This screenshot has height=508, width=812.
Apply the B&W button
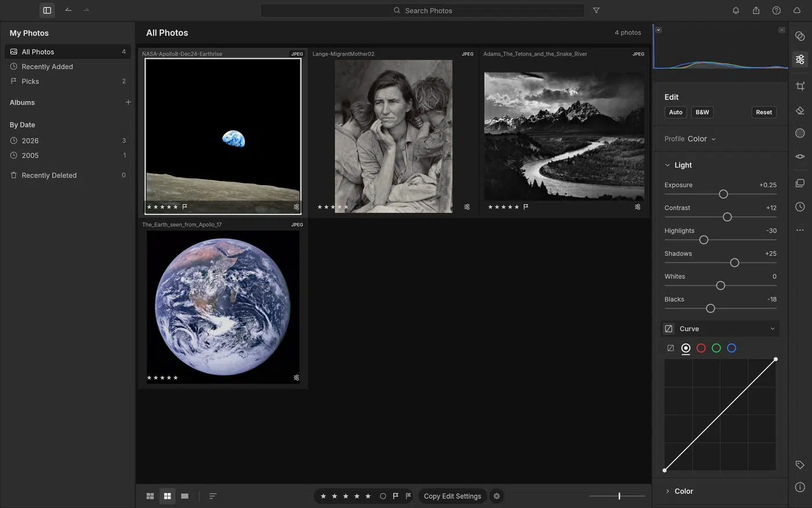pos(702,112)
